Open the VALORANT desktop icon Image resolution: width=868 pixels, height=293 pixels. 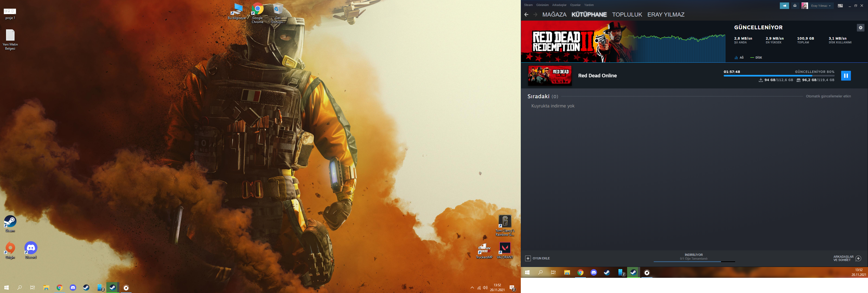[x=505, y=248]
